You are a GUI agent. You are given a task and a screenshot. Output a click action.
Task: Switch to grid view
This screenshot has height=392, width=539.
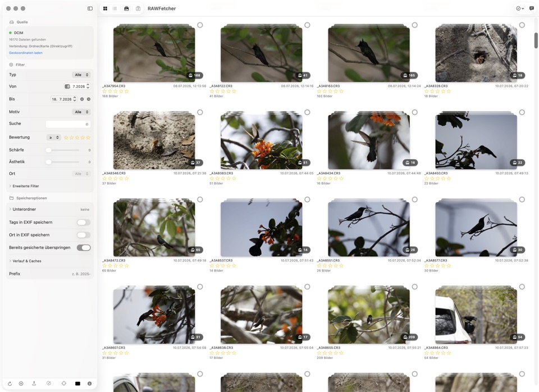coord(105,8)
